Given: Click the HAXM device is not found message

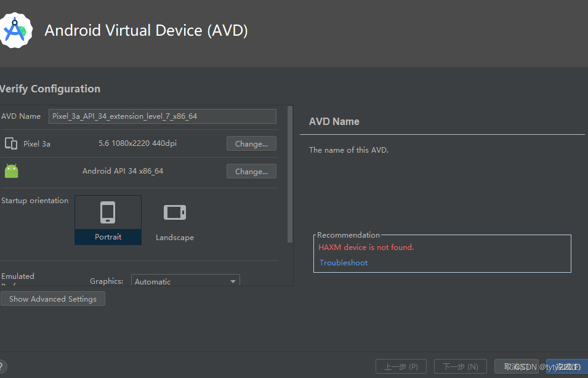Looking at the screenshot, I should tap(366, 247).
